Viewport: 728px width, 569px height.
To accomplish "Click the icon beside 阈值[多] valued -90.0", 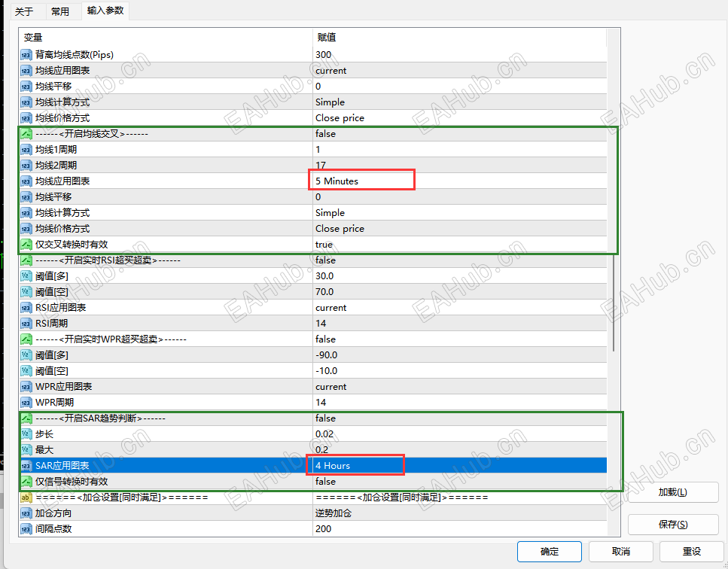I will coord(26,355).
